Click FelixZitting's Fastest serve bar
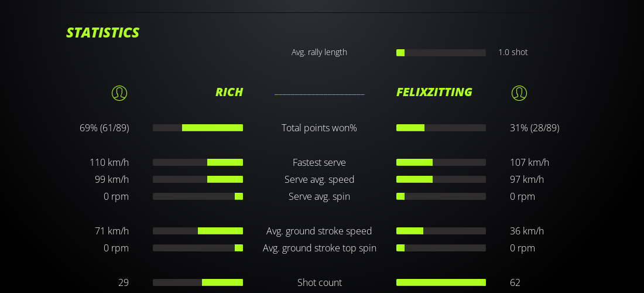The image size is (644, 293). [x=441, y=162]
